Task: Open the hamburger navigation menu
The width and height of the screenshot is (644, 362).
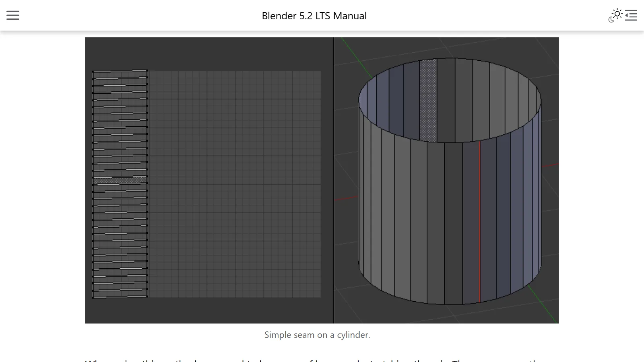Action: (13, 15)
